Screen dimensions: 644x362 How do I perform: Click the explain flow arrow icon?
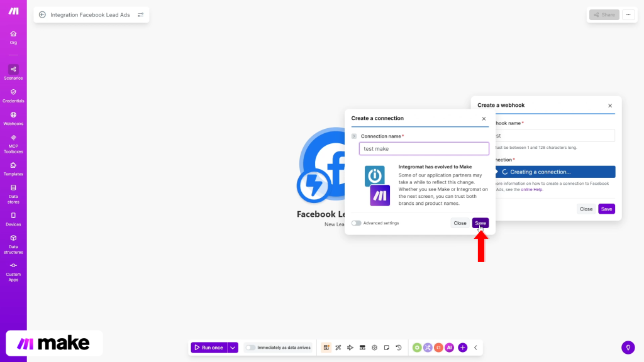(x=350, y=348)
